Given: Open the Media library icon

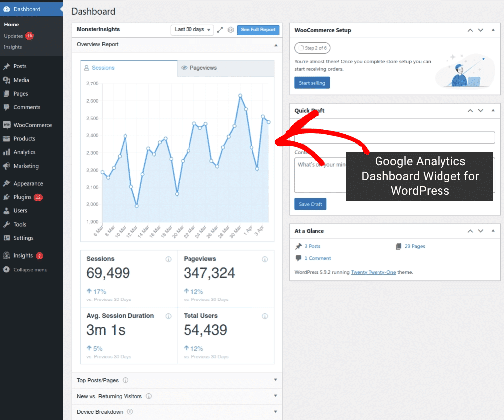Looking at the screenshot, I should click(8, 80).
